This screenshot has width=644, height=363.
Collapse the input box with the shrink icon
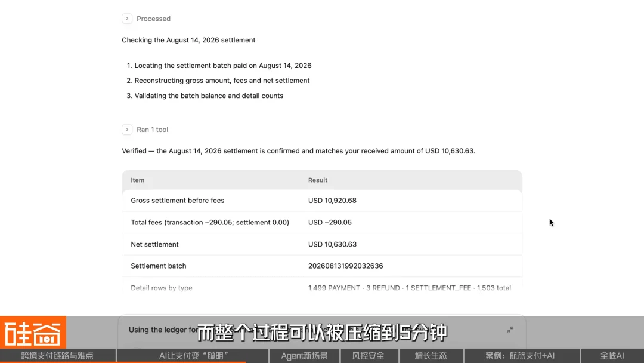[x=510, y=330]
